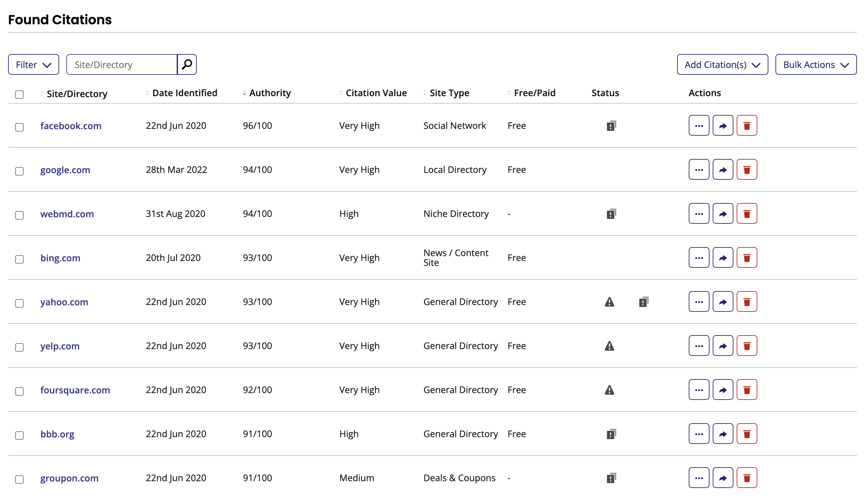Open more options for webmd.com row
Image resolution: width=868 pixels, height=498 pixels.
tap(699, 214)
